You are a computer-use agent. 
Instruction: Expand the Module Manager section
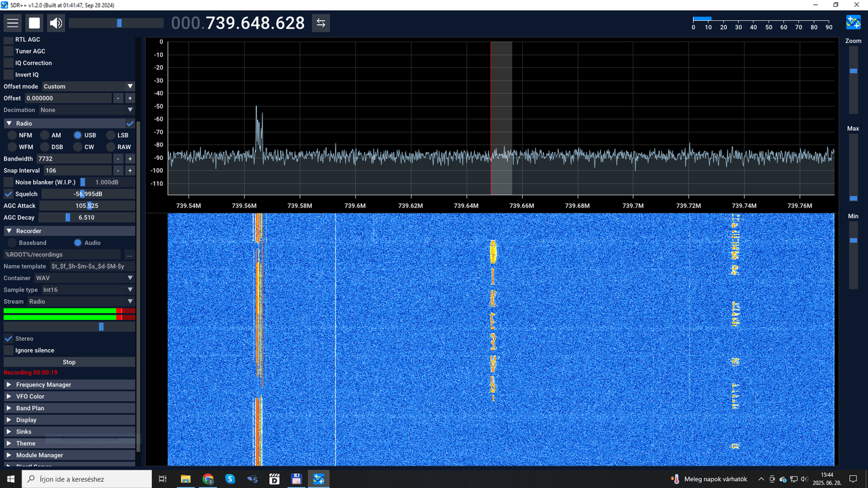[x=69, y=455]
